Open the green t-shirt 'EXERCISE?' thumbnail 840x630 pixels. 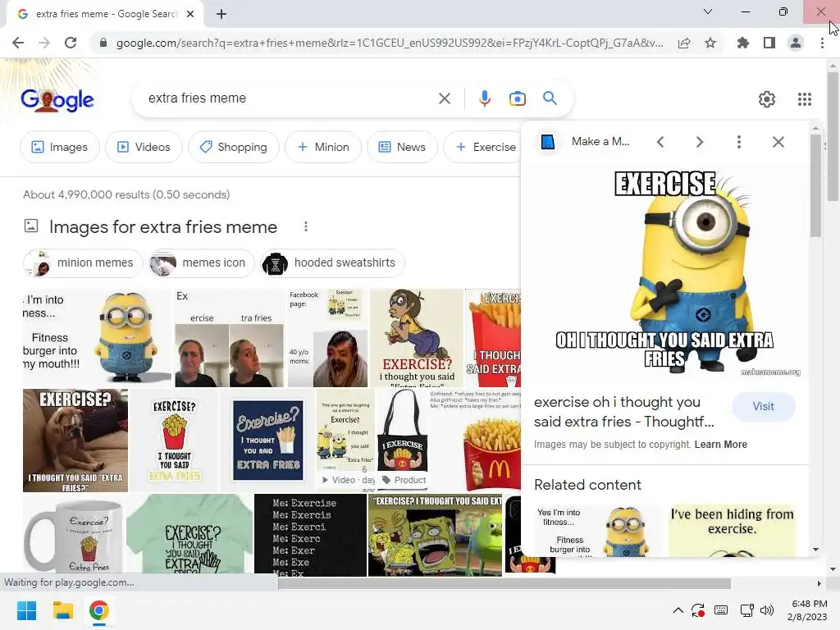189,535
